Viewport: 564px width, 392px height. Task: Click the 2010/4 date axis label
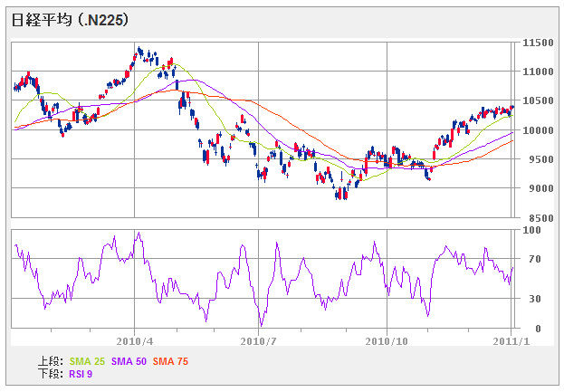[x=135, y=341]
